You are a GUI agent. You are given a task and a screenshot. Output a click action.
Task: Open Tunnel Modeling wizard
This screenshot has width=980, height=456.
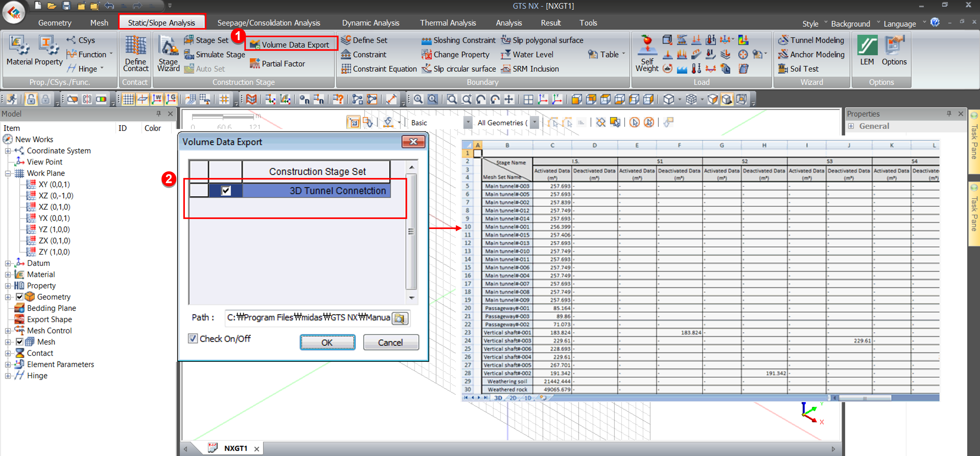[x=811, y=40]
